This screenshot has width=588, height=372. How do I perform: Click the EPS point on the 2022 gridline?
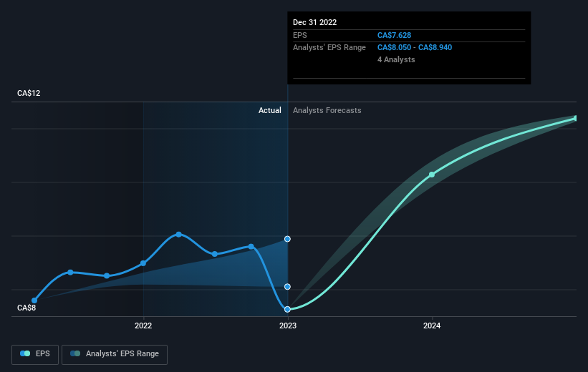tap(143, 263)
